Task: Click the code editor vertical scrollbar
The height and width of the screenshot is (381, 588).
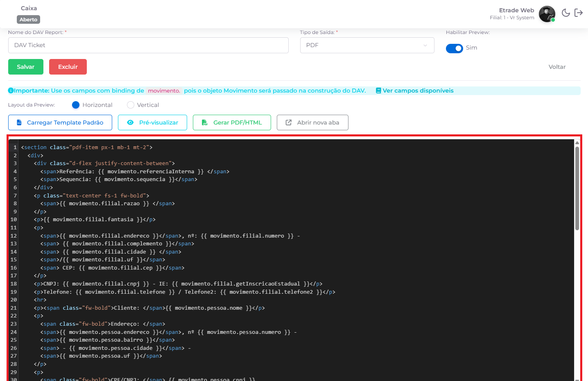Action: pyautogui.click(x=577, y=188)
